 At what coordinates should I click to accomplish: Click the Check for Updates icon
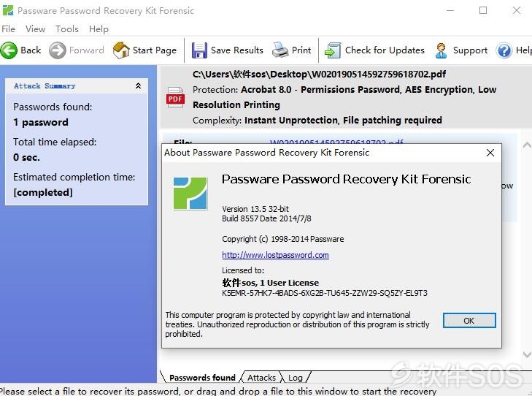(333, 50)
